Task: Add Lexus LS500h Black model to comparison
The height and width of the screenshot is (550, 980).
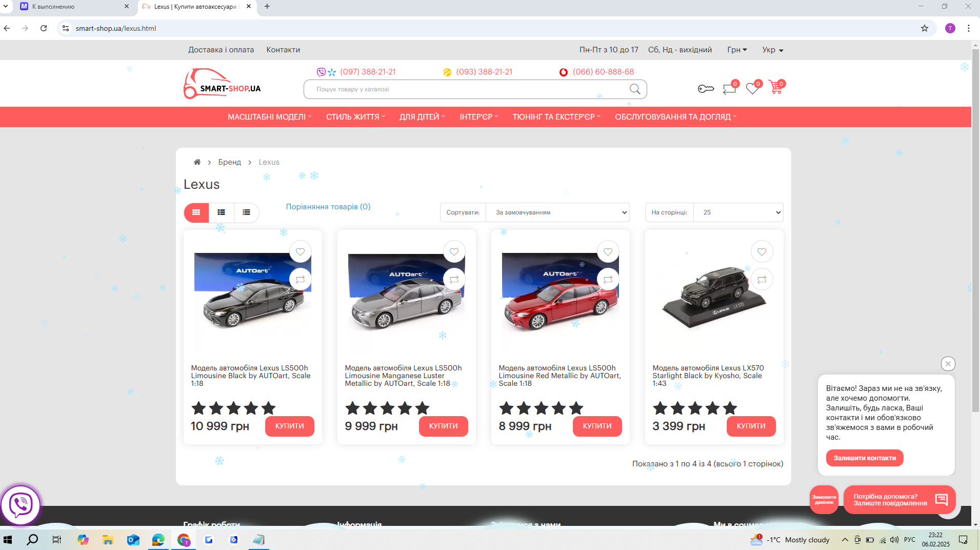Action: [x=300, y=280]
